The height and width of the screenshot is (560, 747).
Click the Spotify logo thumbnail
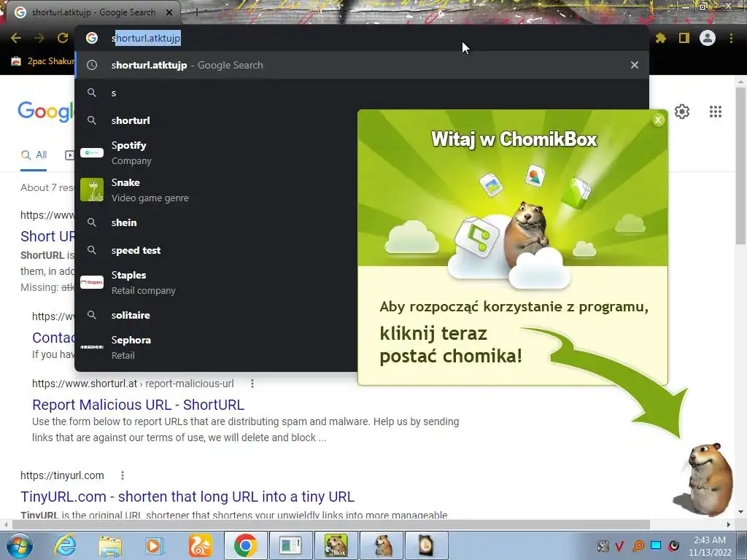92,153
